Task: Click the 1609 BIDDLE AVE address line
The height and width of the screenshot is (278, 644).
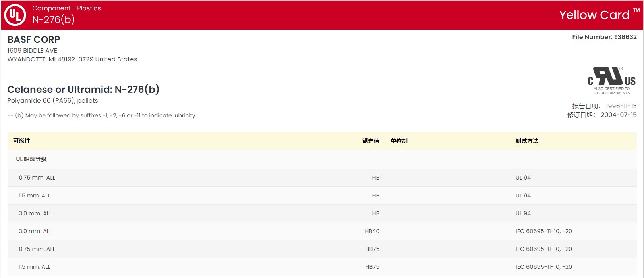Action: tap(32, 51)
